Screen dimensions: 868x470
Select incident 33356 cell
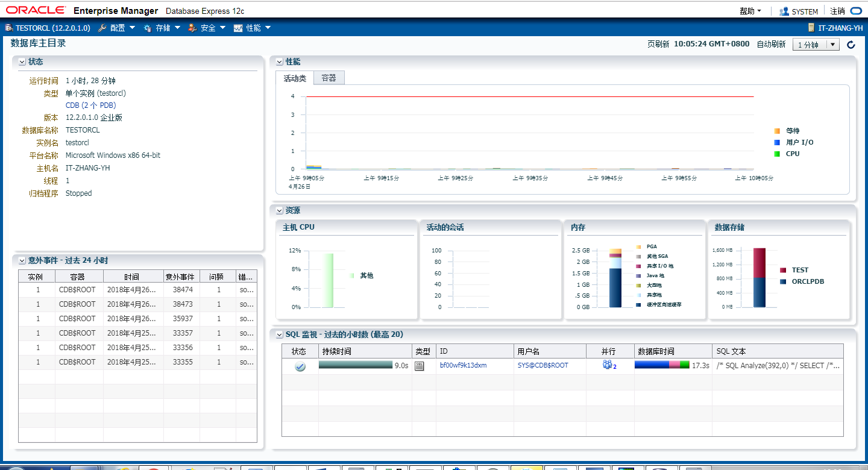pos(182,348)
